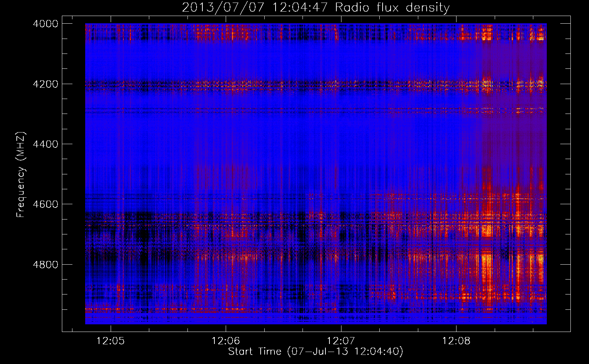Click the 12:06 tick mark on bottom axis
The image size is (589, 364).
226,328
